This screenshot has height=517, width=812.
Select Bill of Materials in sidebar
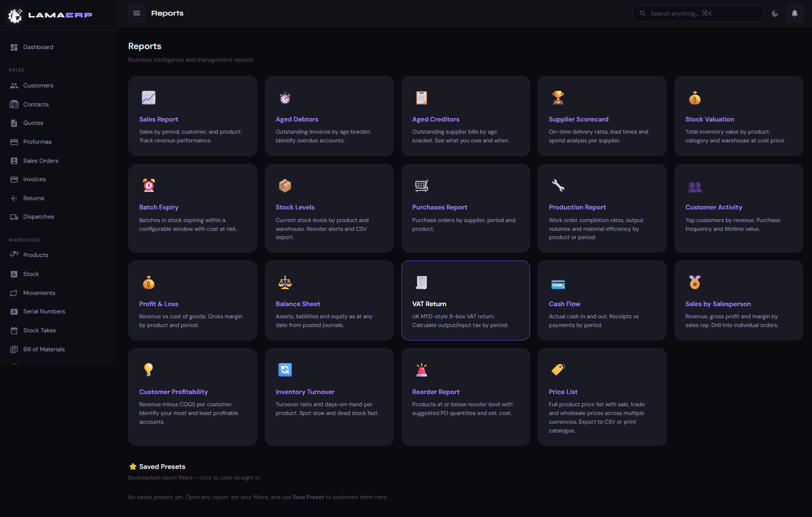(44, 349)
